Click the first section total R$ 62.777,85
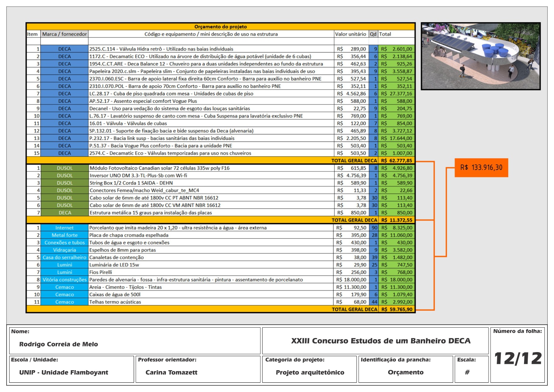Screen dimensions: 554x392 396,160
